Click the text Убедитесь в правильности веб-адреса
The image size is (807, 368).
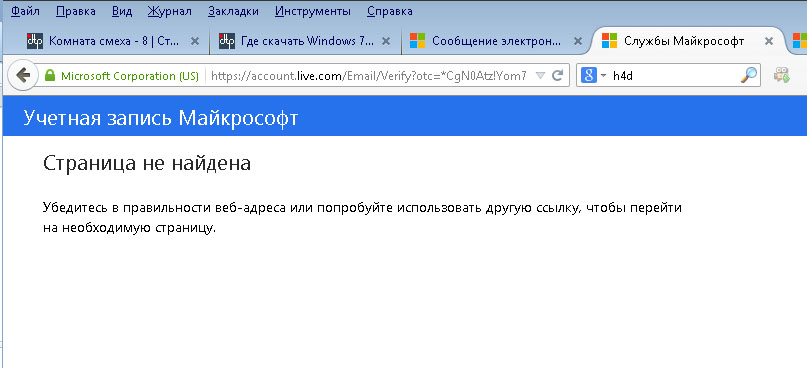point(164,208)
